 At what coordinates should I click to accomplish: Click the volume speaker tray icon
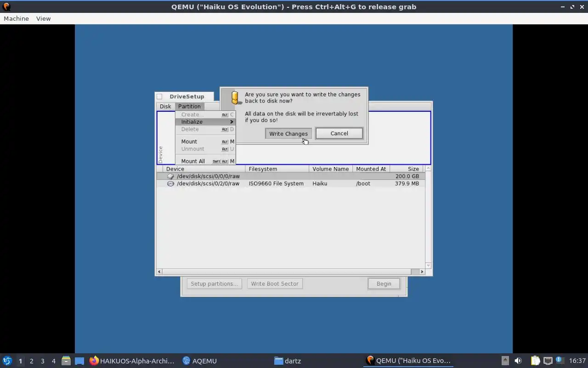tap(518, 361)
